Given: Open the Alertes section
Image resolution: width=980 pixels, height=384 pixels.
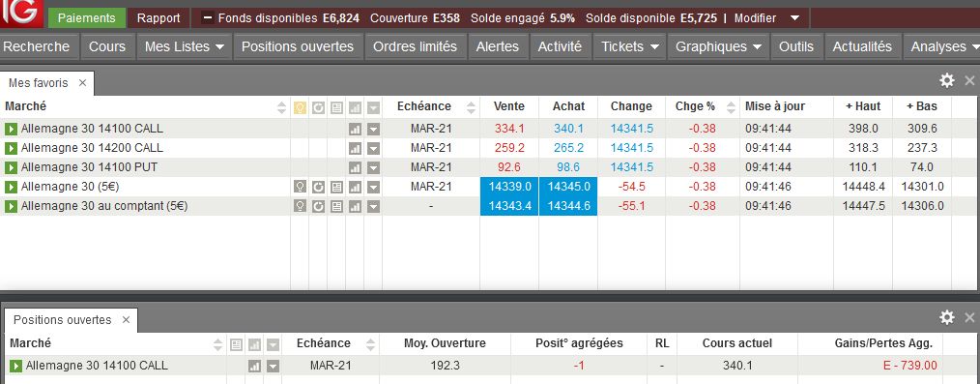Looking at the screenshot, I should pos(498,46).
